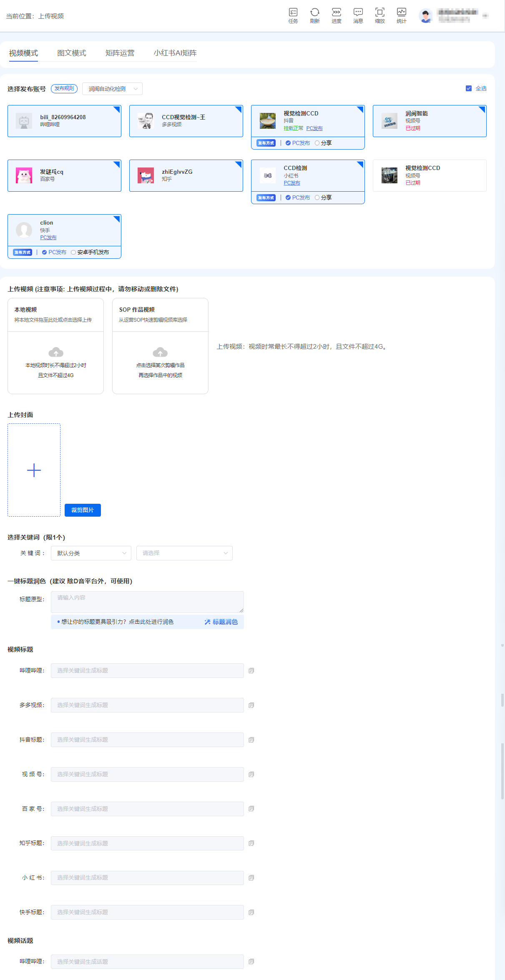Click the 标题原型 text area
This screenshot has width=505, height=980.
tap(147, 602)
